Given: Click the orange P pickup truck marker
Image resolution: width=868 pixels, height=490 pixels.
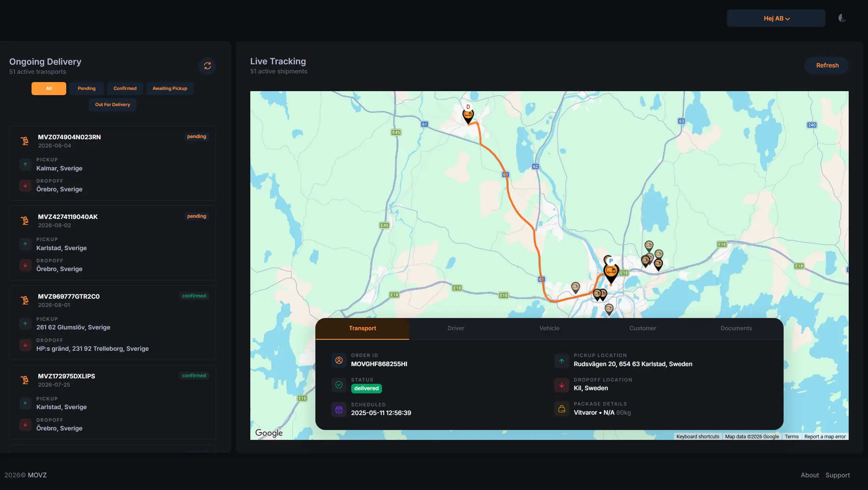Looking at the screenshot, I should 611,271.
